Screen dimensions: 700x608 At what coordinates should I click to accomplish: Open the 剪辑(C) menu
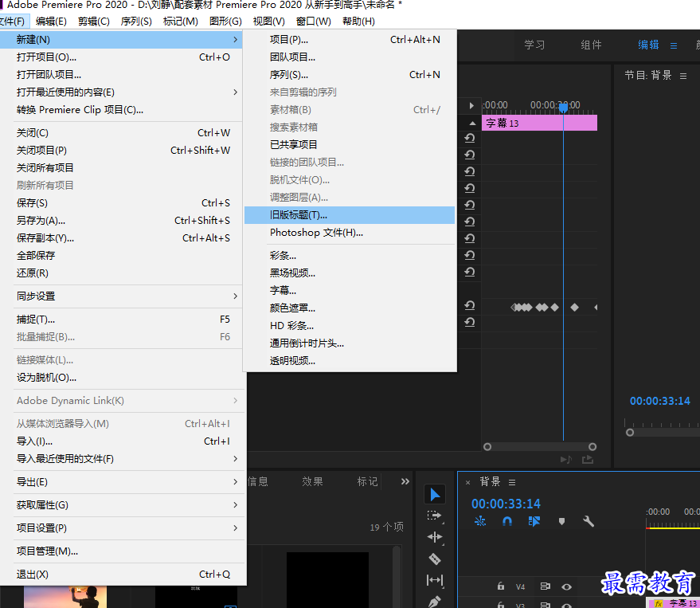[x=94, y=22]
